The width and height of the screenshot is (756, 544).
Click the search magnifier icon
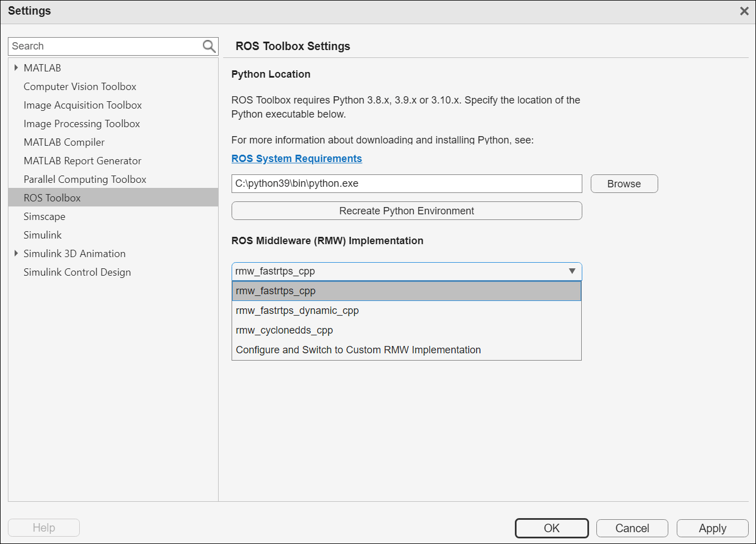tap(209, 46)
